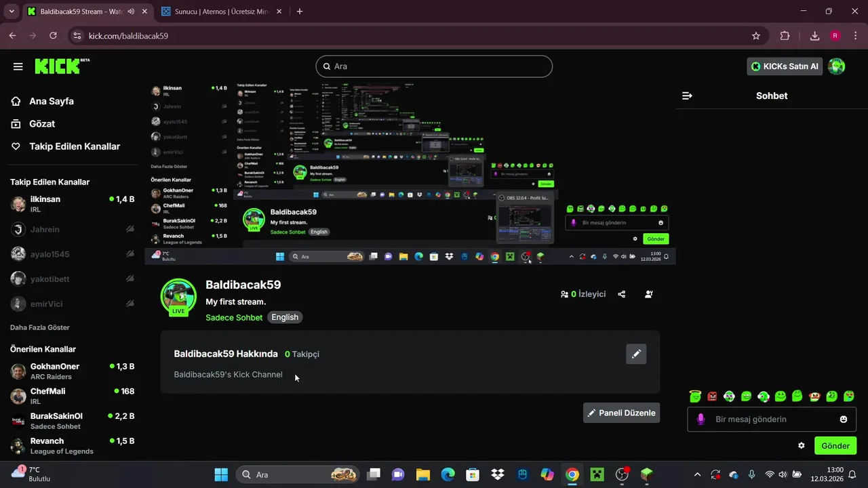
Task: Click the follow user icon beside share
Action: point(649,294)
